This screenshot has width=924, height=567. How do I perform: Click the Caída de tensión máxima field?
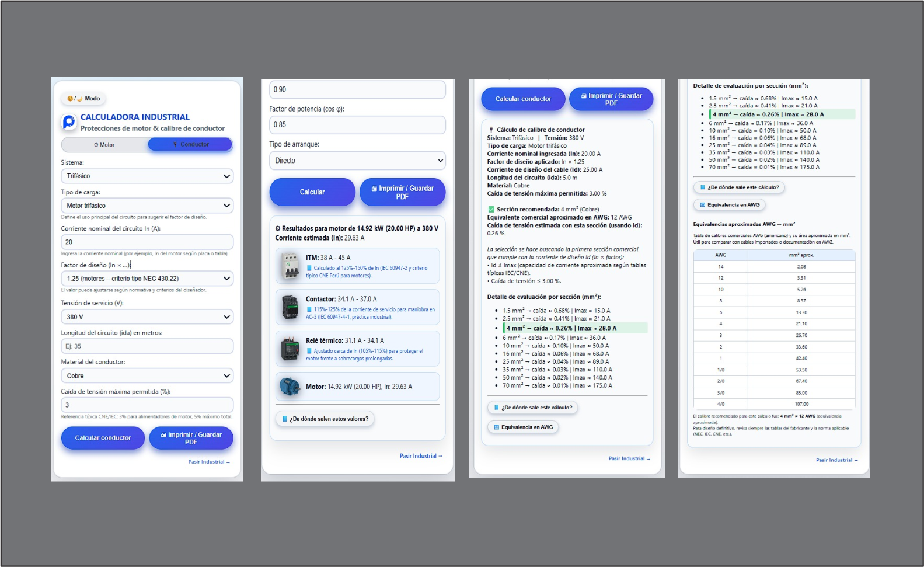pos(147,405)
